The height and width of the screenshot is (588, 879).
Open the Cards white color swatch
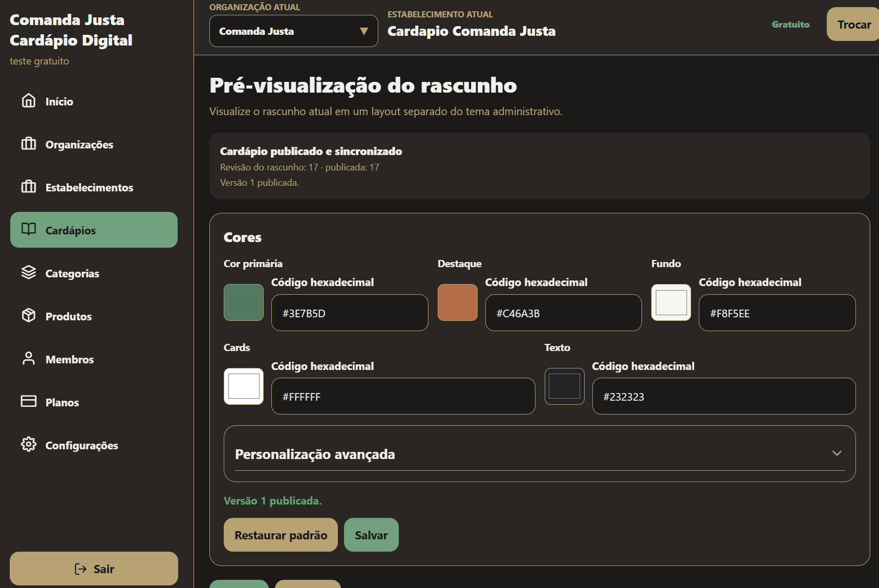(x=244, y=386)
